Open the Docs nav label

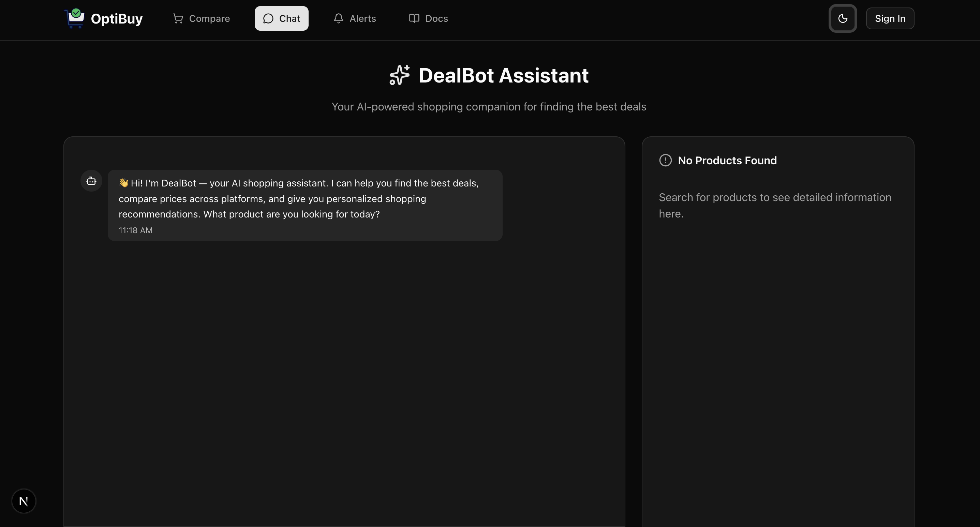pyautogui.click(x=436, y=19)
